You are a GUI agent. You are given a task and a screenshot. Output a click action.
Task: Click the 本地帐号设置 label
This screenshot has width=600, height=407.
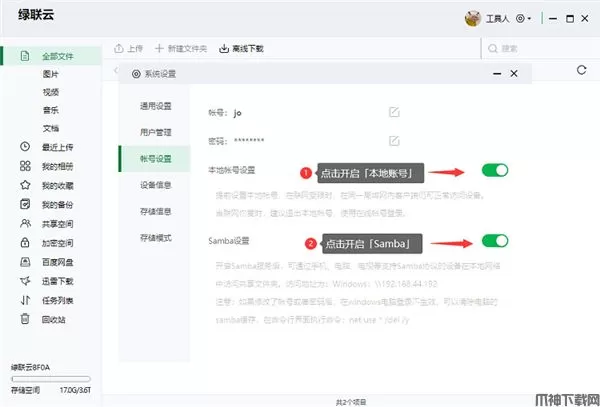click(x=232, y=170)
